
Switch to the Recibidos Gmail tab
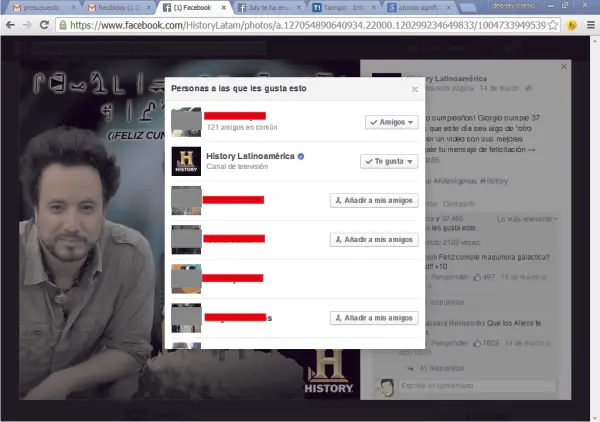[116, 8]
